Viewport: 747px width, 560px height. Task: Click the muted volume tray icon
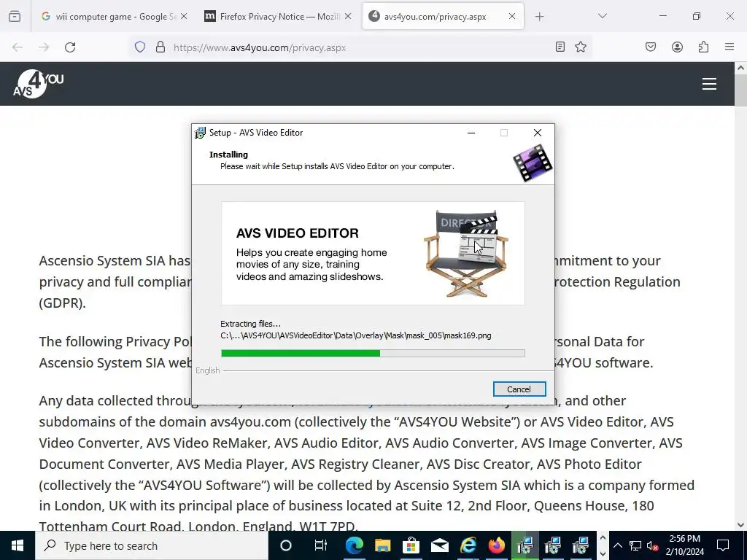click(652, 545)
